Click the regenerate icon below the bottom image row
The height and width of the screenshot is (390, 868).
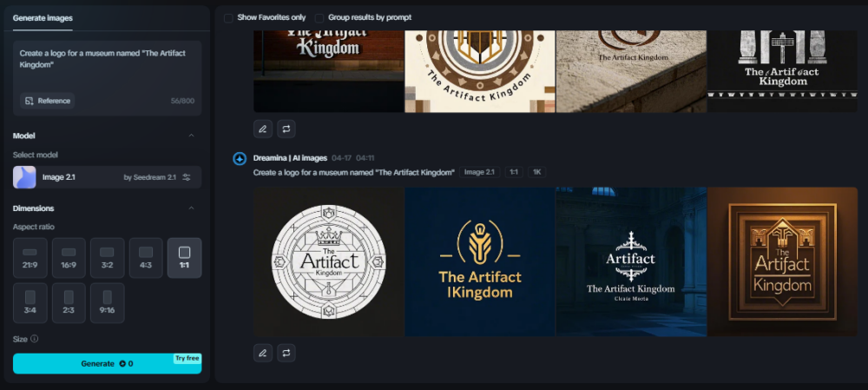coord(286,353)
